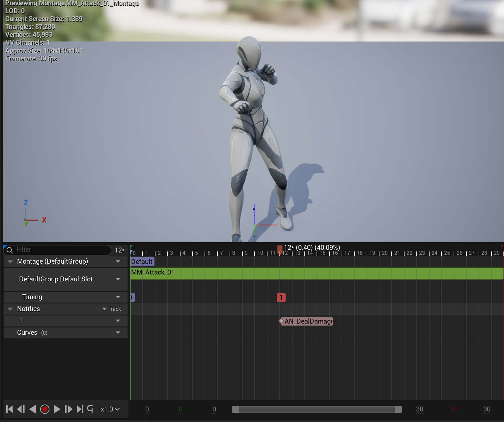Image resolution: width=504 pixels, height=422 pixels.
Task: Select the Default montage section marker
Action: tap(142, 262)
